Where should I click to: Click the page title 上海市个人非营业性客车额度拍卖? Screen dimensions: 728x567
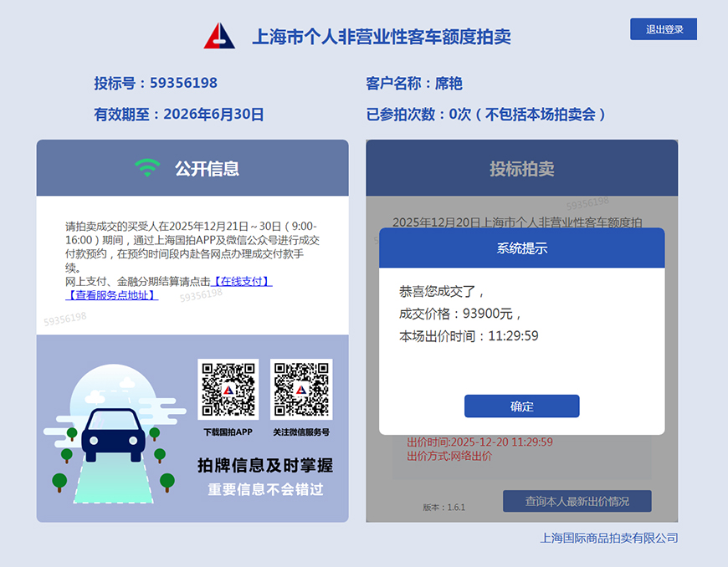[381, 37]
